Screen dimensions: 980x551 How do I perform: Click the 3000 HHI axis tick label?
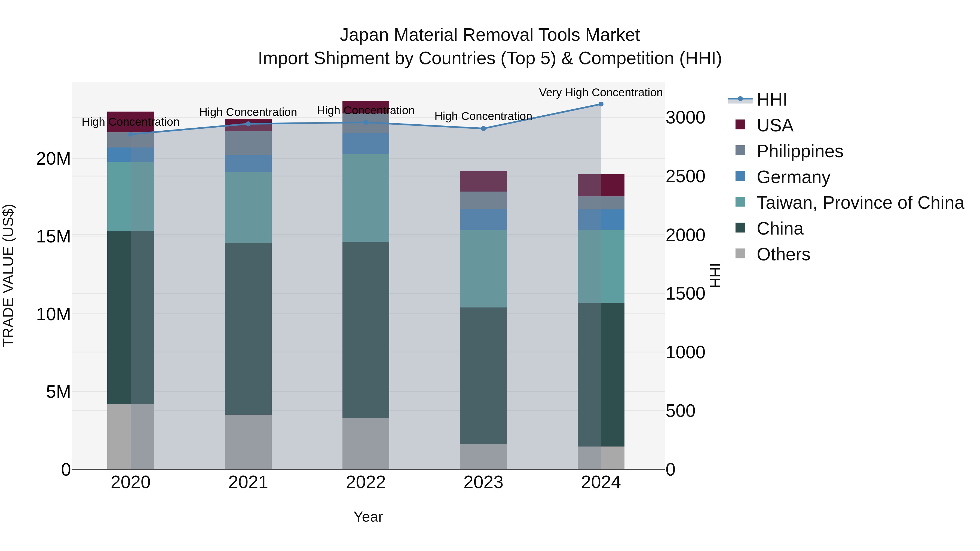pos(685,118)
